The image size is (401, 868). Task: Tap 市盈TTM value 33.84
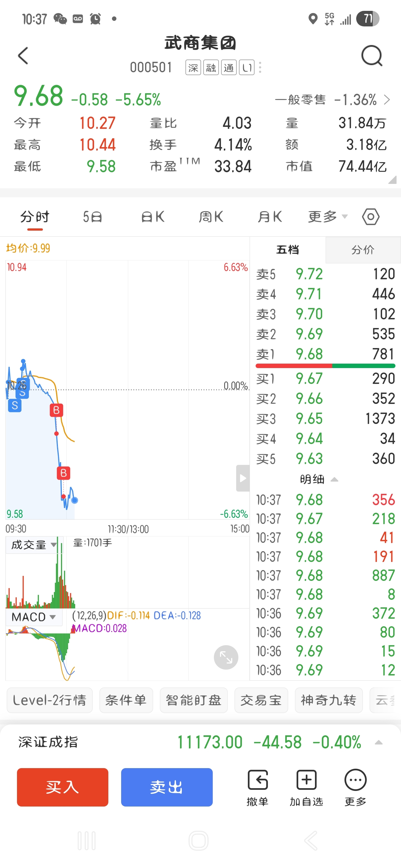pyautogui.click(x=233, y=166)
